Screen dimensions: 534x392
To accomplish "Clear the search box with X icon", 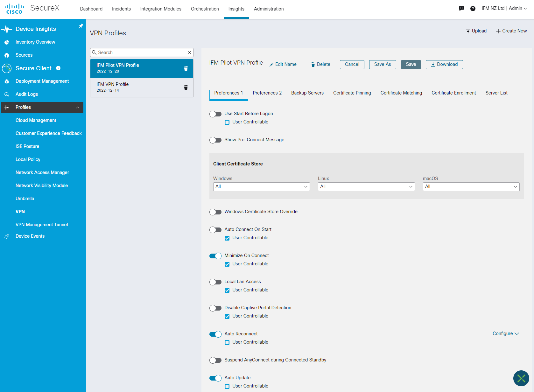I will coord(189,52).
